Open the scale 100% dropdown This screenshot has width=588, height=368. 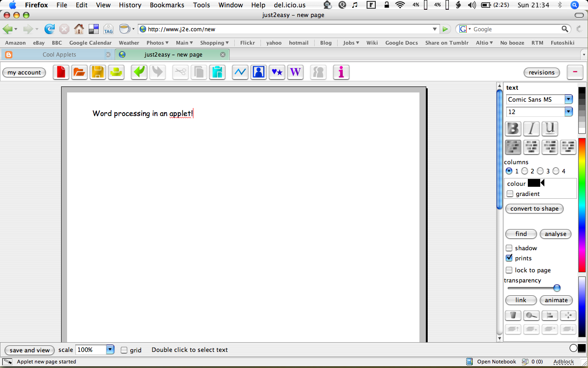110,350
